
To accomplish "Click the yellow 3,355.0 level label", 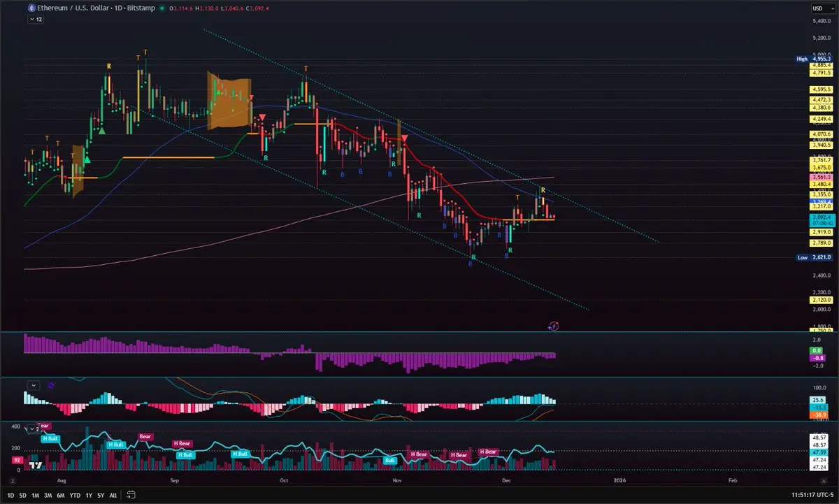I will coord(820,194).
